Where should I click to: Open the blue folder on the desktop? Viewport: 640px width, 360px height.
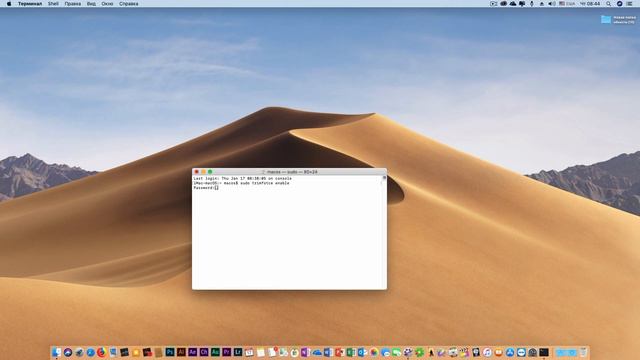click(606, 19)
